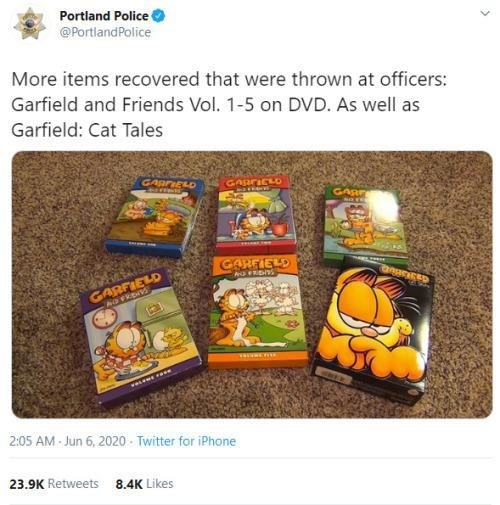Image resolution: width=500 pixels, height=505 pixels.
Task: Click the Likes label
Action: pos(160,484)
